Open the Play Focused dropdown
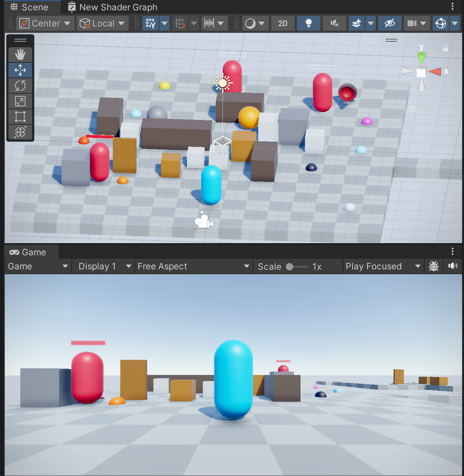The height and width of the screenshot is (476, 464). pyautogui.click(x=383, y=266)
